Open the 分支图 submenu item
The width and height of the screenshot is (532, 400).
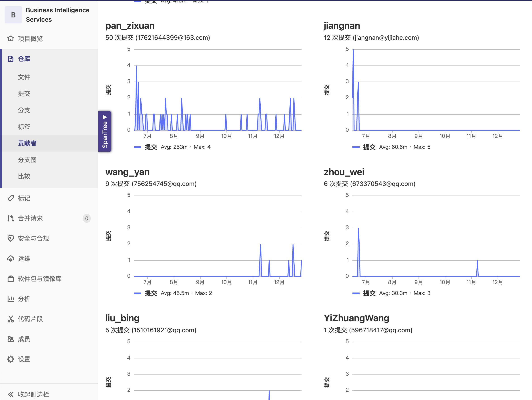(27, 160)
